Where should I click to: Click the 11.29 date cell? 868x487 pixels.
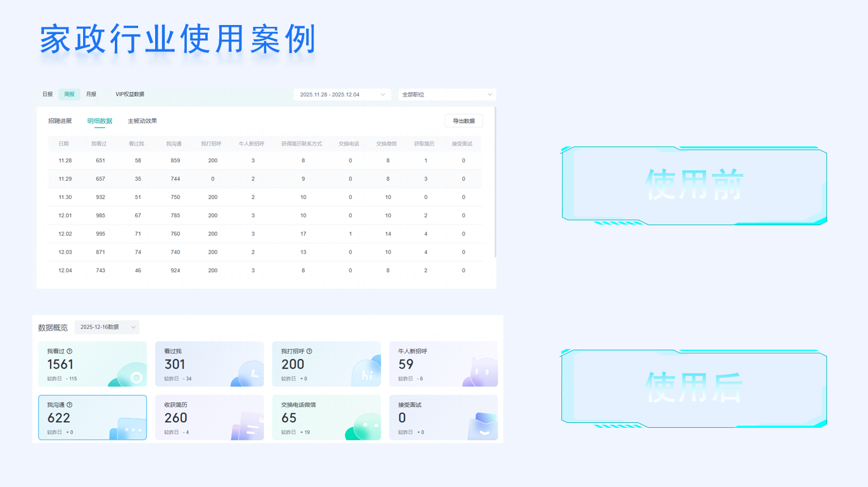(x=65, y=179)
